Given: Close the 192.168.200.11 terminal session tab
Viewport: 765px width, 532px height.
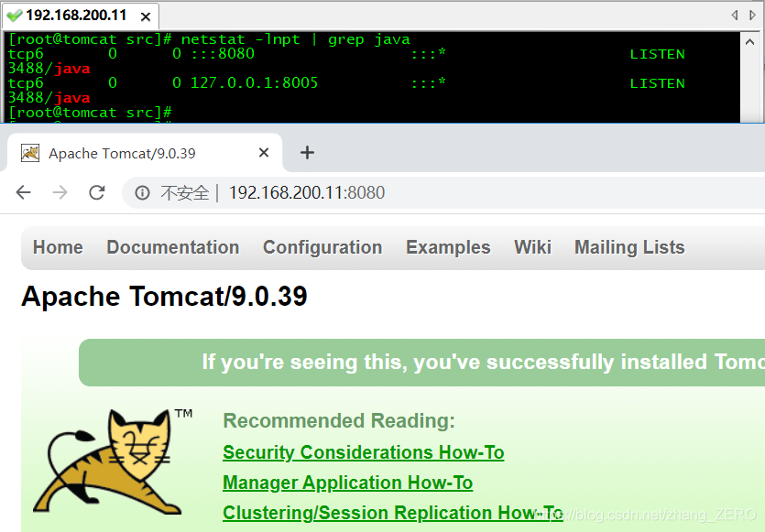Looking at the screenshot, I should (x=145, y=17).
